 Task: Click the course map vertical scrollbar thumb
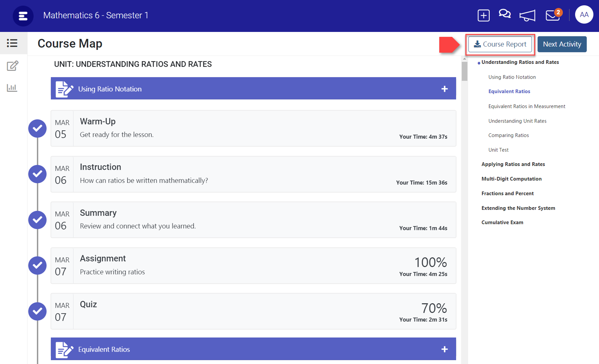coord(465,71)
